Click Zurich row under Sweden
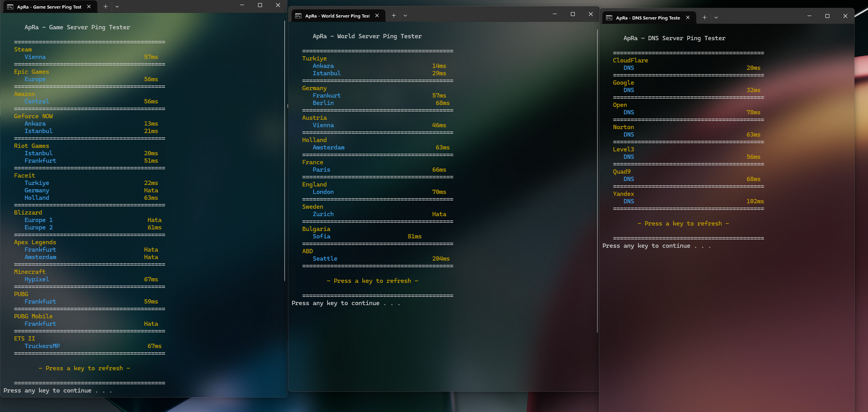 coord(380,214)
